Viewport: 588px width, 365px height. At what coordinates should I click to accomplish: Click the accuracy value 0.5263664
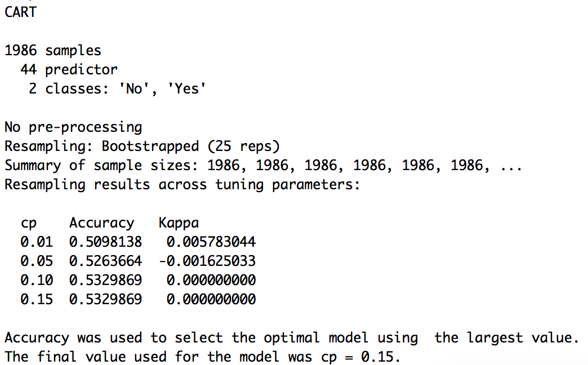[105, 261]
